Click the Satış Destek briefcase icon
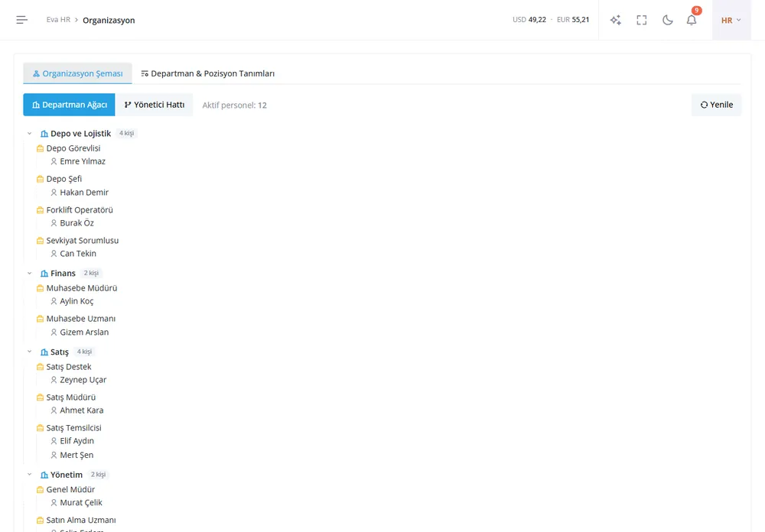This screenshot has height=532, width=765. (40, 367)
